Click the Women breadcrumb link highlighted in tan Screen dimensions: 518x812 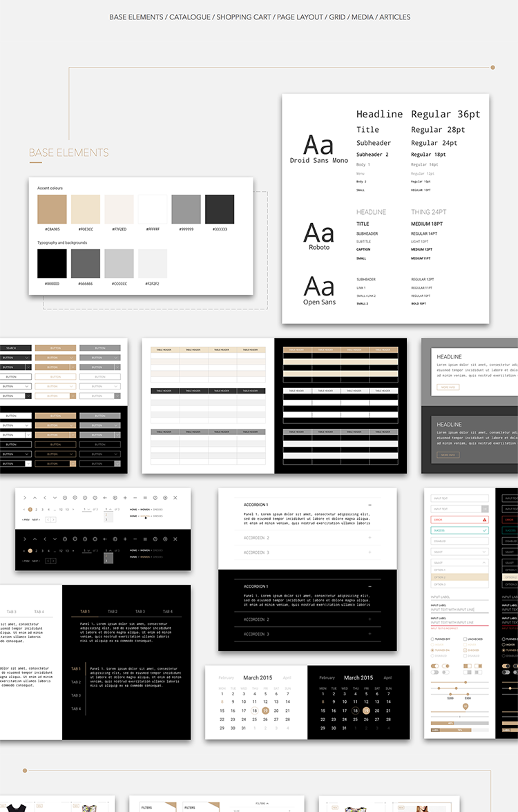pyautogui.click(x=145, y=516)
